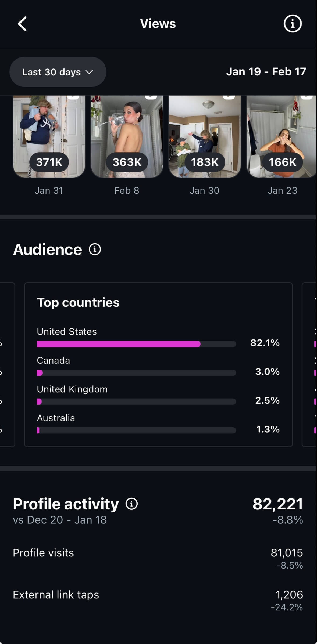Show the previous audience card on left edge

pyautogui.click(x=7, y=364)
